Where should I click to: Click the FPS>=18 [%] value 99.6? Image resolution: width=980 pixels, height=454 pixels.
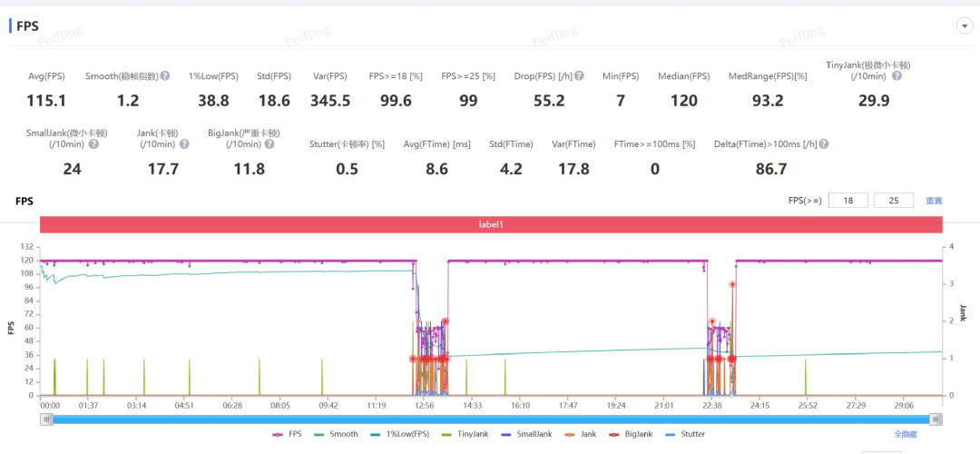click(396, 100)
